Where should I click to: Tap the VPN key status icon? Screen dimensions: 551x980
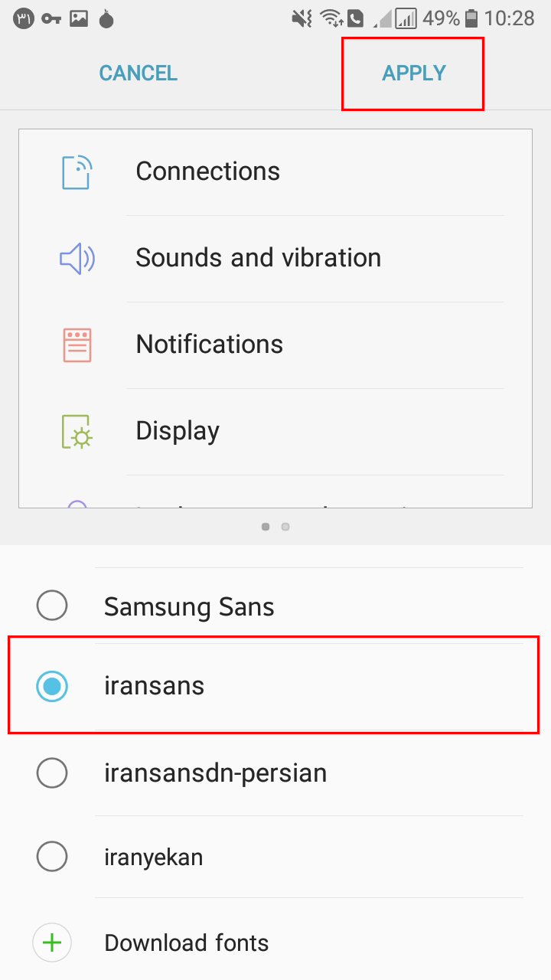tap(51, 18)
